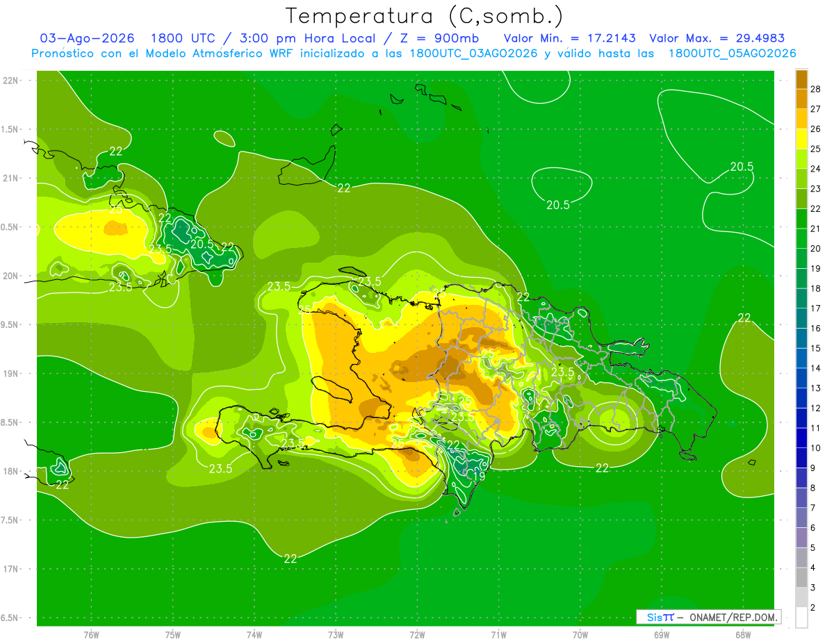Click the longitude axis label 73W
Image resolution: width=834 pixels, height=644 pixels.
pyautogui.click(x=336, y=634)
